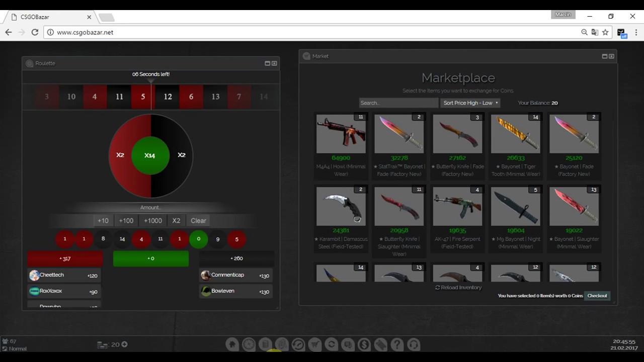The width and height of the screenshot is (644, 362).
Task: Click player RoxXoxox in red bets
Action: click(x=64, y=291)
